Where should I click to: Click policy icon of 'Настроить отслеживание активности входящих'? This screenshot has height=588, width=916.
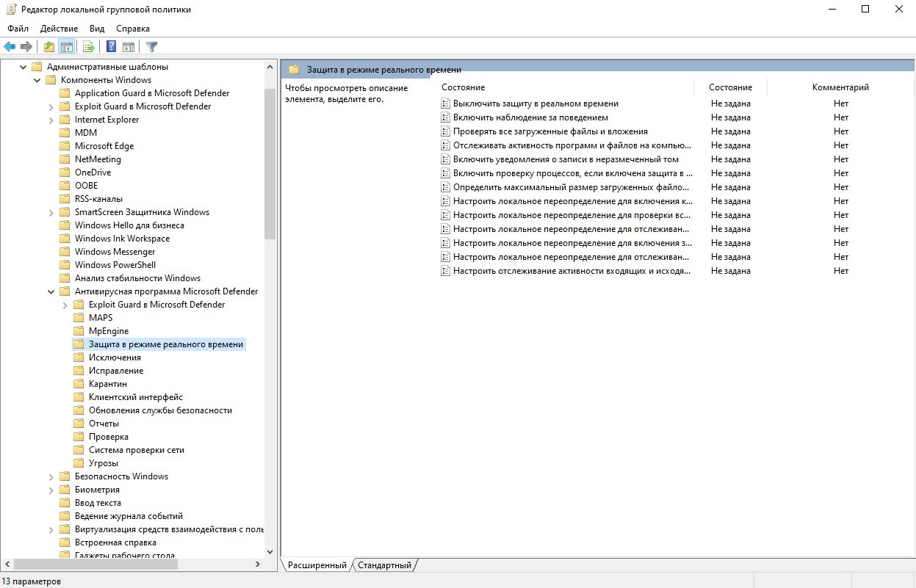pyautogui.click(x=445, y=271)
